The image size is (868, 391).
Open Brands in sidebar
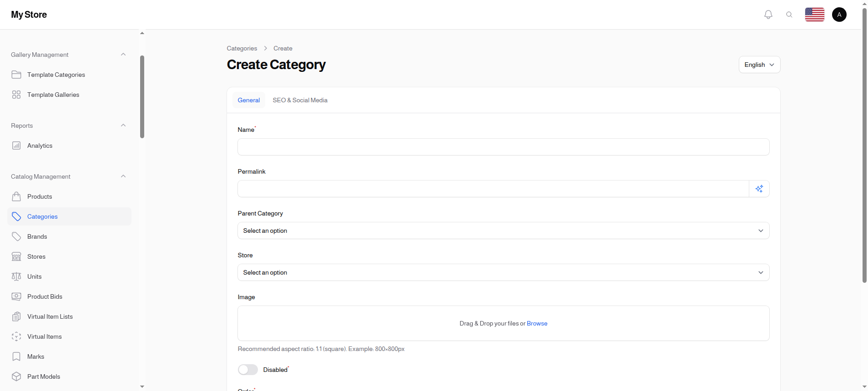pos(69,236)
